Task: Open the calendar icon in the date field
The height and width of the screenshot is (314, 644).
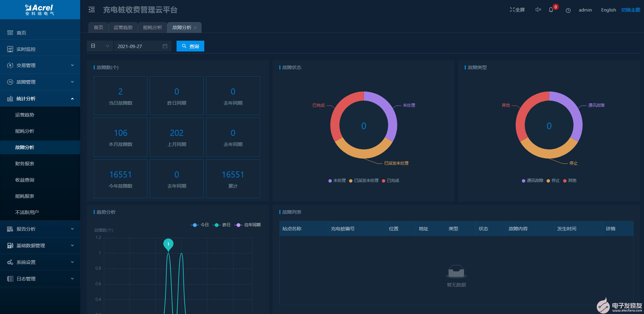Action: (x=165, y=46)
